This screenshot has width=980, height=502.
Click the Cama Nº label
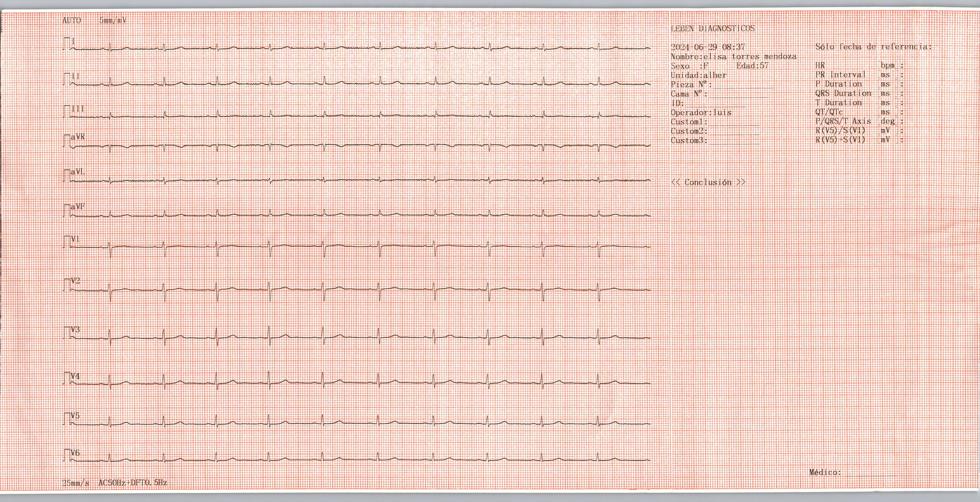[x=689, y=94]
